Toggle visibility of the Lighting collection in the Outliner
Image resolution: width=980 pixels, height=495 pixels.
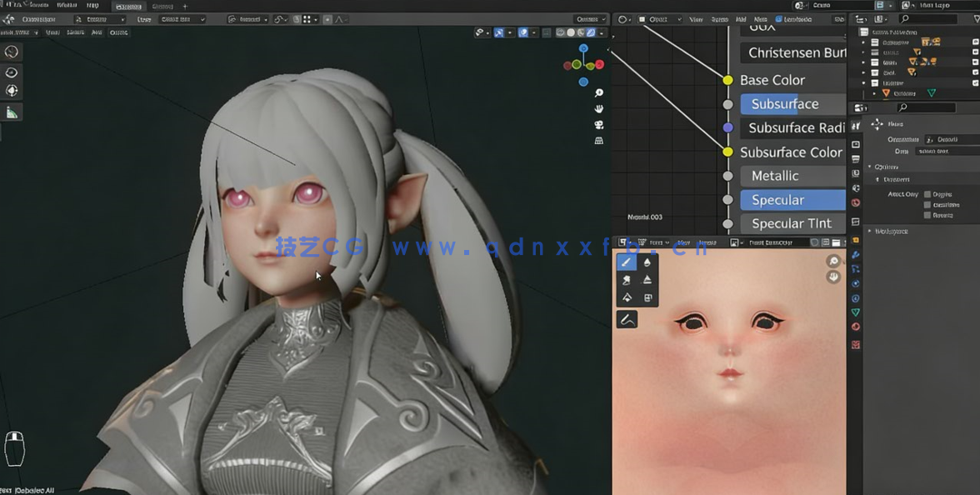click(x=973, y=82)
